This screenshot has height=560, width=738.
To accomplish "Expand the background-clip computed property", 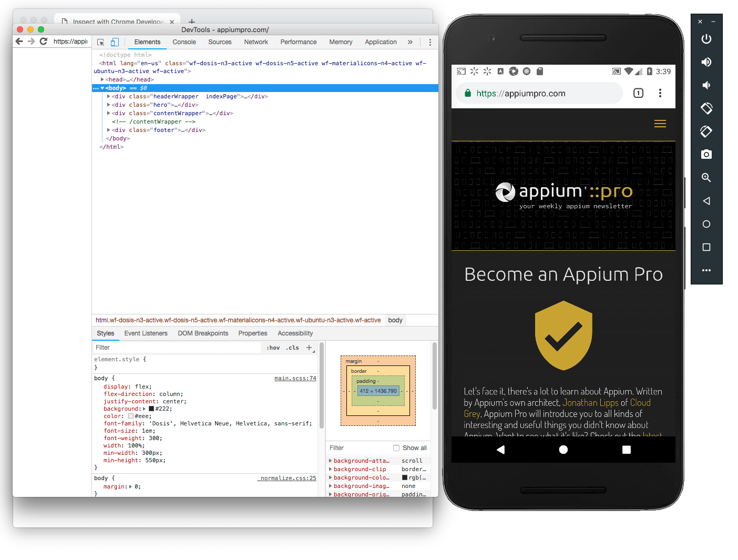I will pos(330,469).
